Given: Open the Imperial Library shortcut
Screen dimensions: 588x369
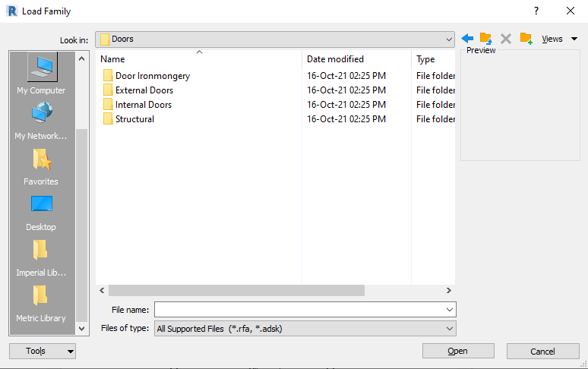Looking at the screenshot, I should pos(41,258).
